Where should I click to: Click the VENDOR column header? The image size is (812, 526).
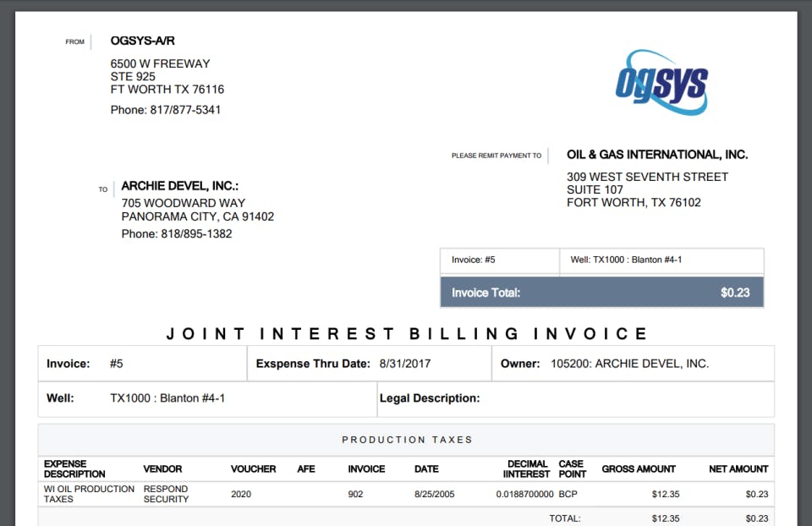pyautogui.click(x=162, y=469)
